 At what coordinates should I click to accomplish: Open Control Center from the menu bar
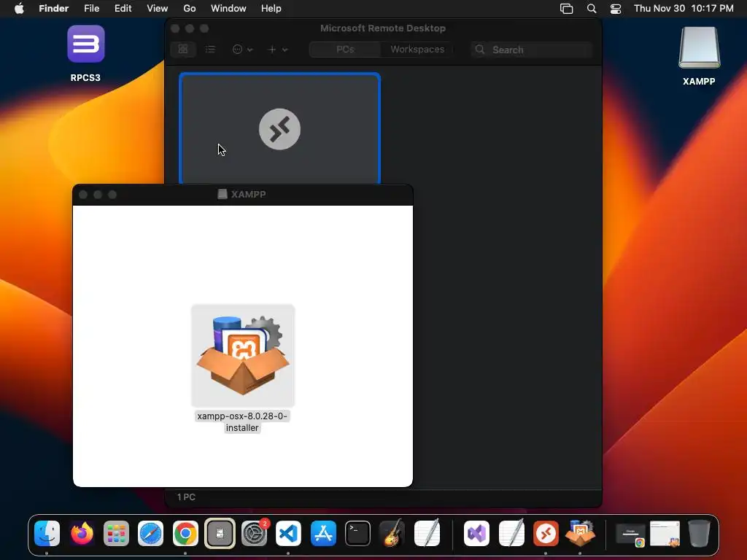point(616,9)
